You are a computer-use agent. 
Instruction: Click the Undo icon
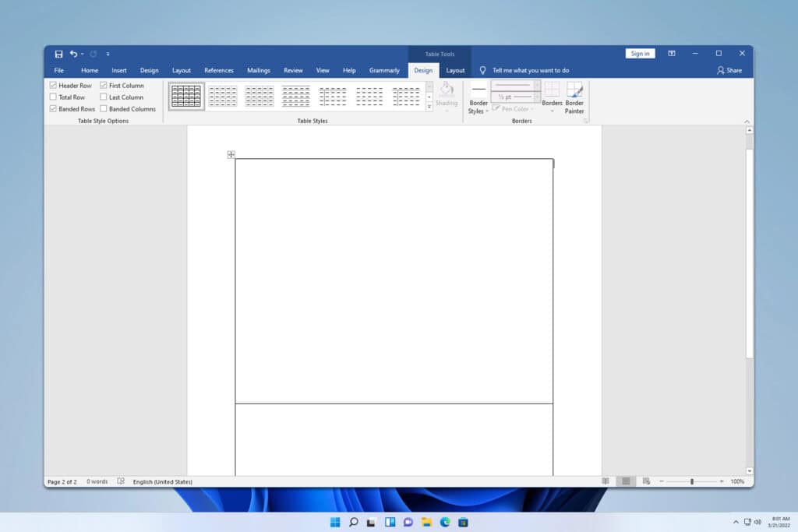pyautogui.click(x=72, y=54)
